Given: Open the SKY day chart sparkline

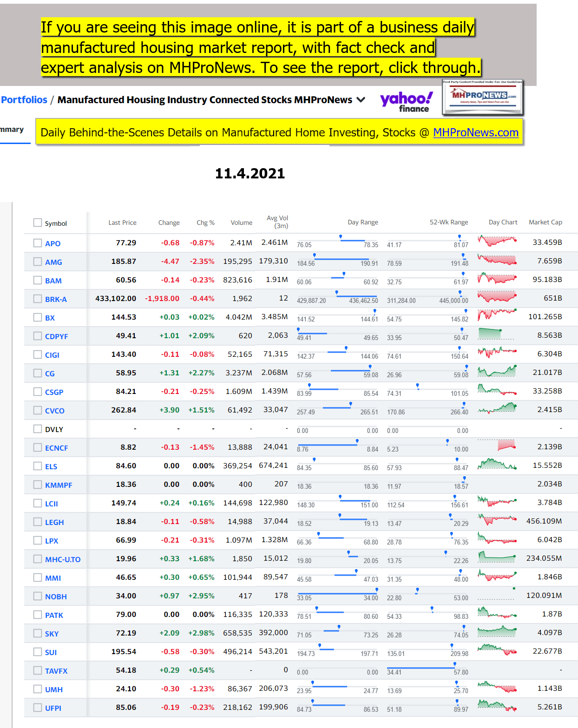Looking at the screenshot, I should pos(497,631).
